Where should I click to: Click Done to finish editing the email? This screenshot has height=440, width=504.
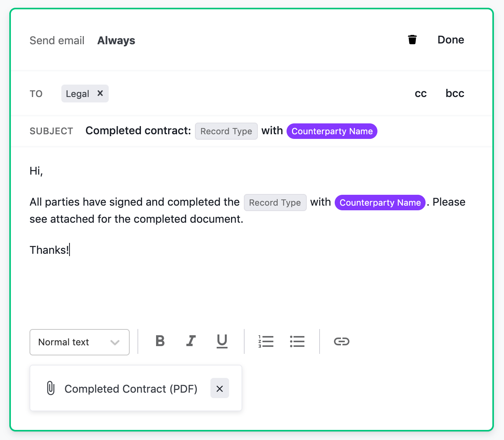[x=450, y=39]
